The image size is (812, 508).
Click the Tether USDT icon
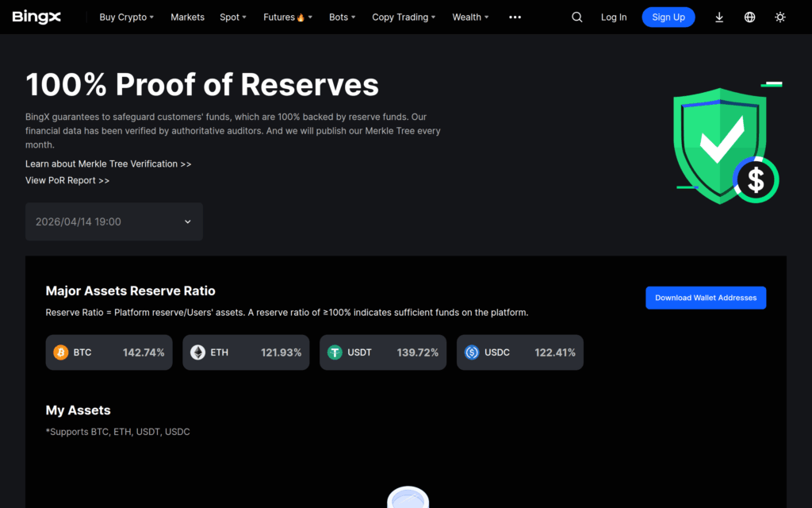point(335,352)
